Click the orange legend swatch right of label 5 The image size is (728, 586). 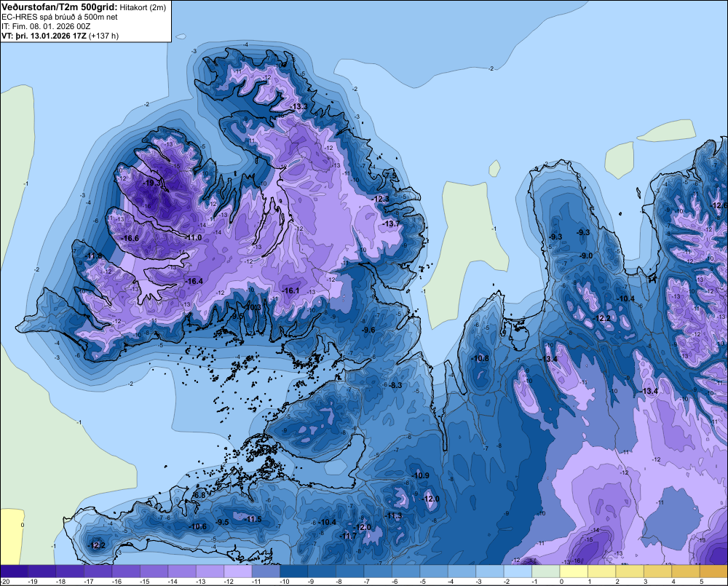click(x=713, y=571)
